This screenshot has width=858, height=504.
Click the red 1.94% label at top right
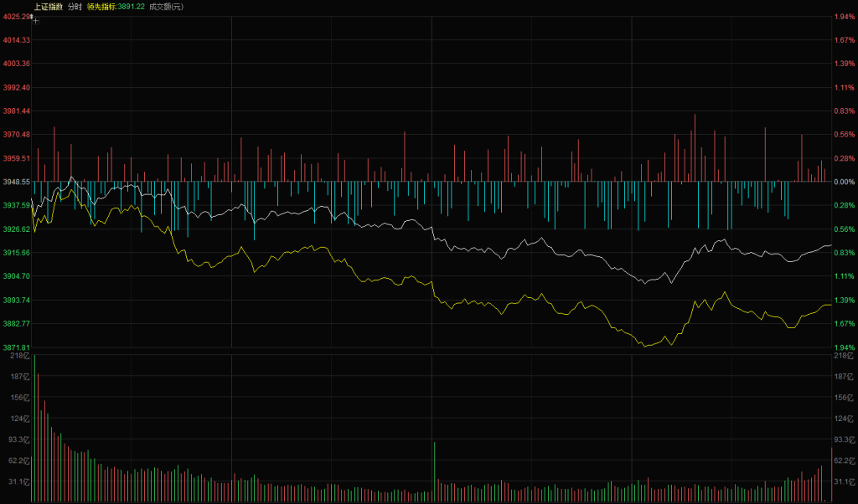(844, 17)
